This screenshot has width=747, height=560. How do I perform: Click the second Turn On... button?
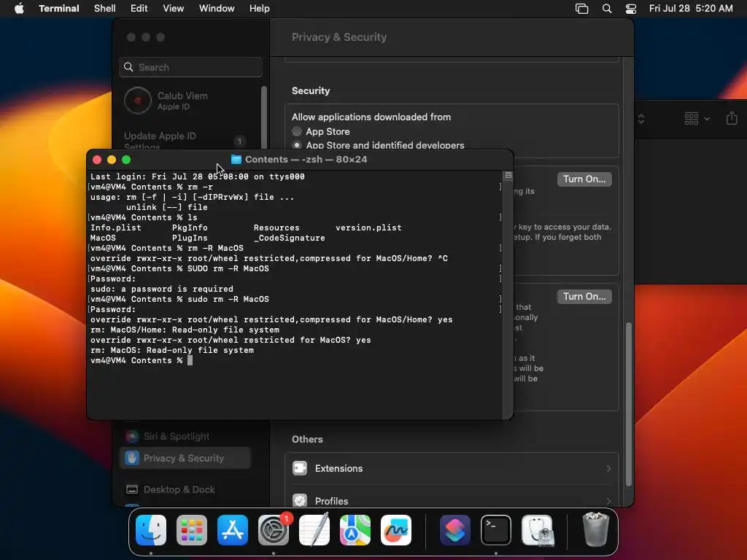point(584,297)
